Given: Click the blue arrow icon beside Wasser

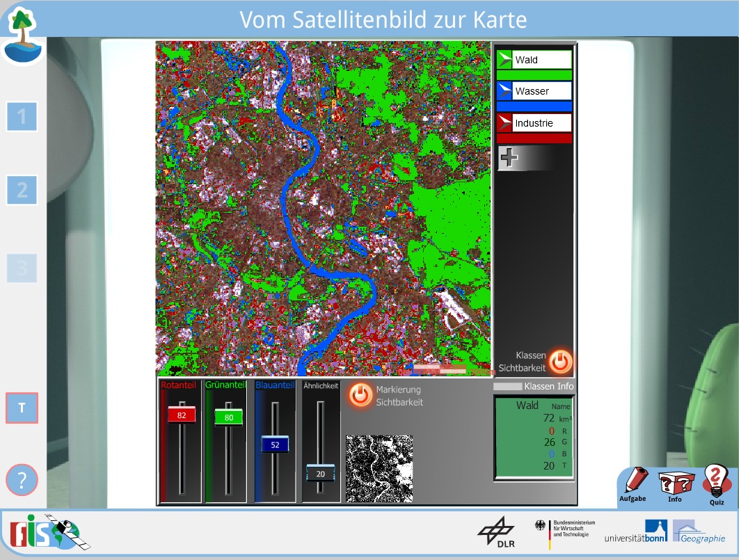Looking at the screenshot, I should pyautogui.click(x=504, y=91).
